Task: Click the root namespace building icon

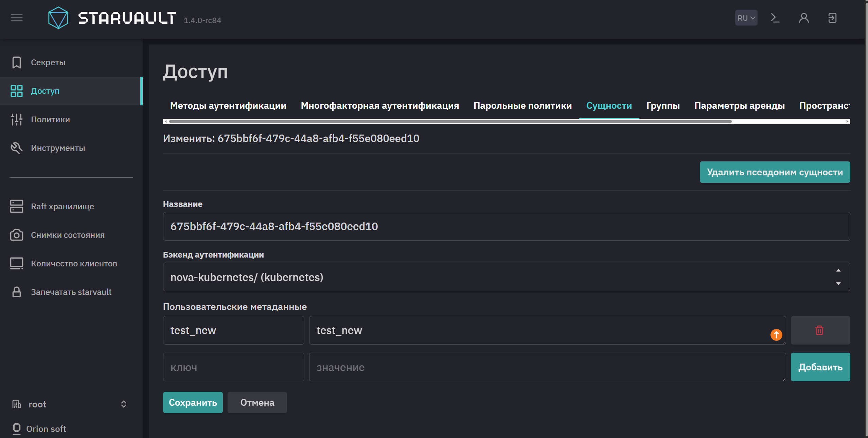Action: pyautogui.click(x=17, y=404)
